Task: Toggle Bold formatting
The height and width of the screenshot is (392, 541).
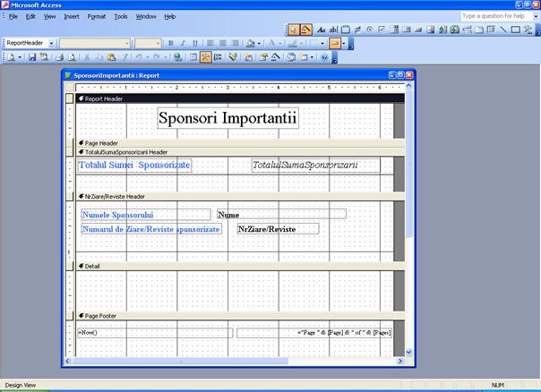Action: [x=169, y=43]
